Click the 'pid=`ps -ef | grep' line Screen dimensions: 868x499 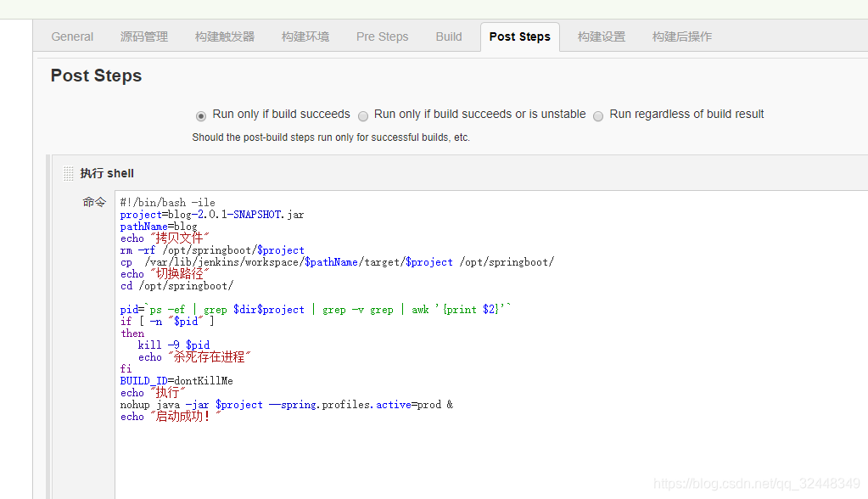(316, 310)
